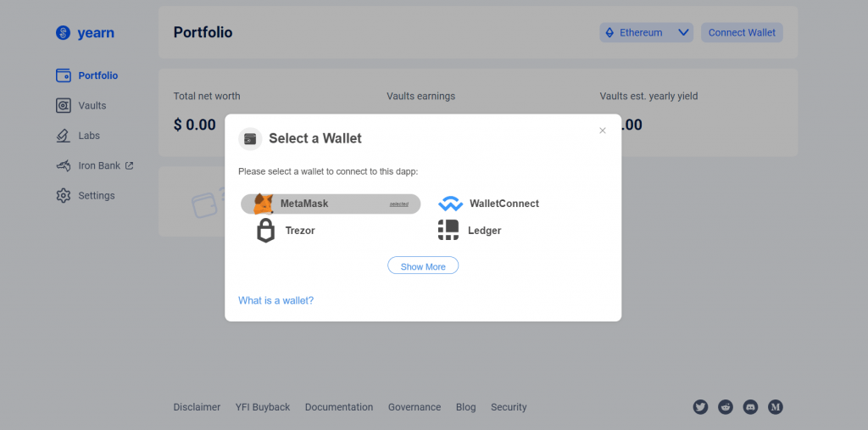Open the Reddit social icon
868x430 pixels.
[726, 407]
